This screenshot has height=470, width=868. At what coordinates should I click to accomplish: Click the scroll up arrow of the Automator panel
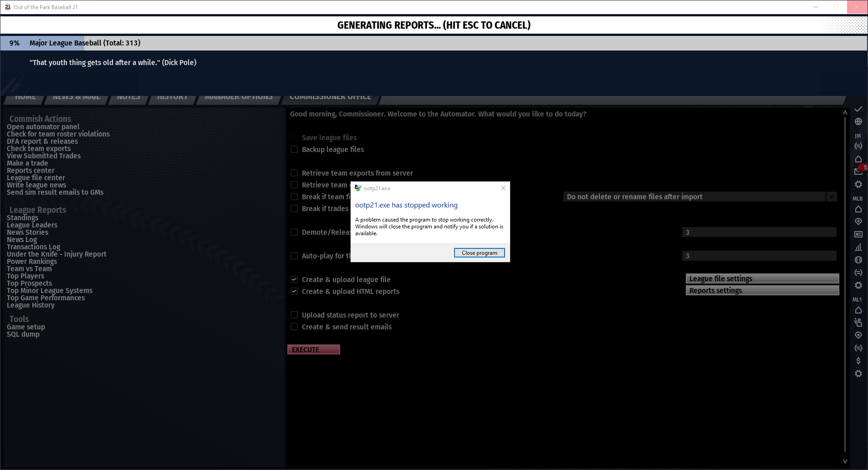pyautogui.click(x=845, y=112)
